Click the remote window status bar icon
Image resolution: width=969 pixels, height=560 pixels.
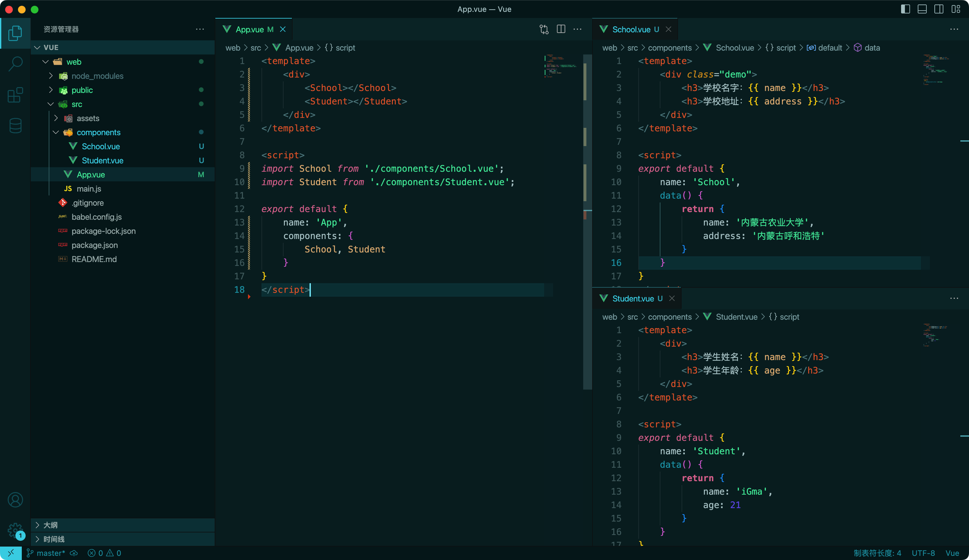pos(10,553)
